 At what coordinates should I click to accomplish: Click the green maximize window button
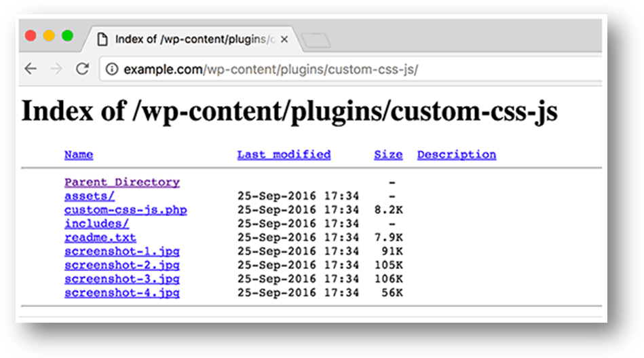[67, 36]
